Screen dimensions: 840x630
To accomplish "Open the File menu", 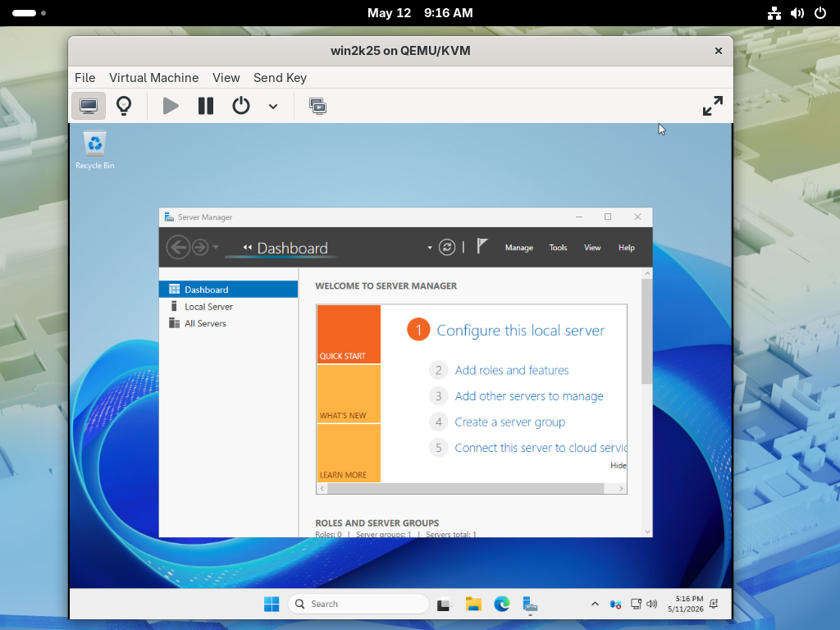I will (84, 78).
